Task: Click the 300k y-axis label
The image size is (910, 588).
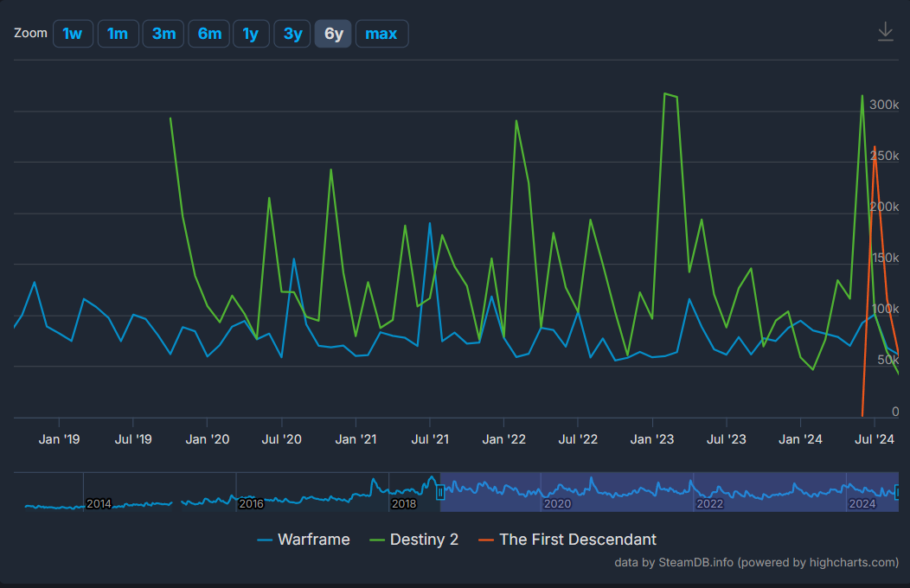Action: tap(884, 105)
